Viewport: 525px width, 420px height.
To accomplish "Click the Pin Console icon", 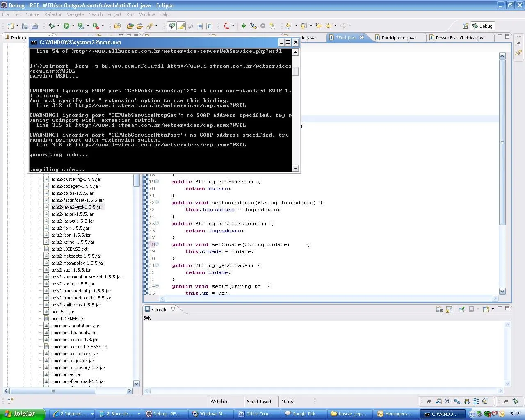I will (x=461, y=309).
